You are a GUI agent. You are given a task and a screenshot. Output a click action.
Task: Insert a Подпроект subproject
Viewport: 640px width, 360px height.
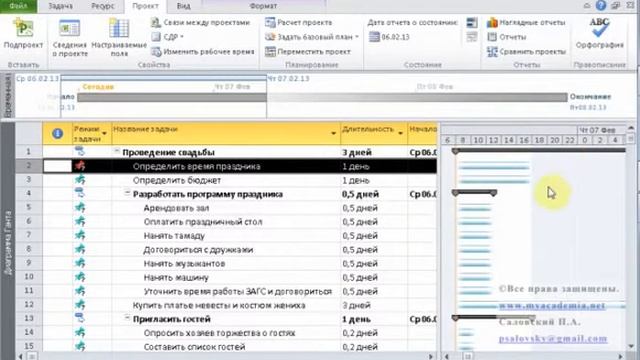pyautogui.click(x=23, y=34)
